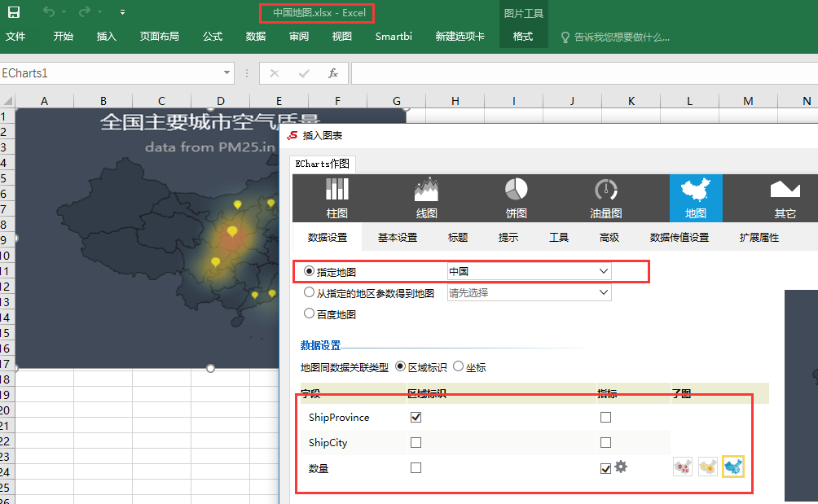This screenshot has width=818, height=504.
Task: Open the 新建选项卡 ribbon tab
Action: point(460,37)
